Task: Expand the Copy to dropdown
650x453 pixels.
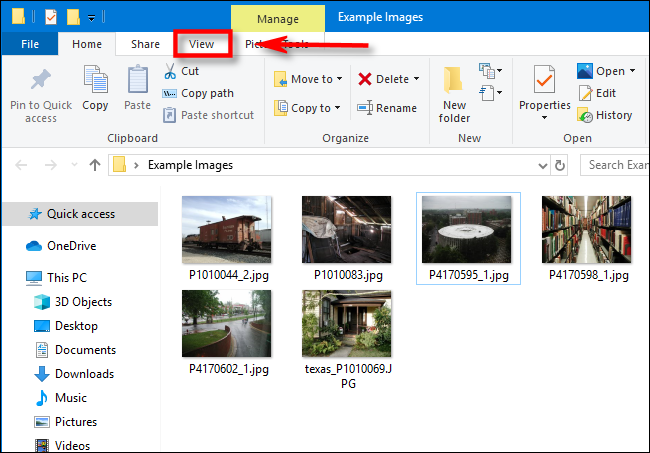Action: click(x=339, y=108)
